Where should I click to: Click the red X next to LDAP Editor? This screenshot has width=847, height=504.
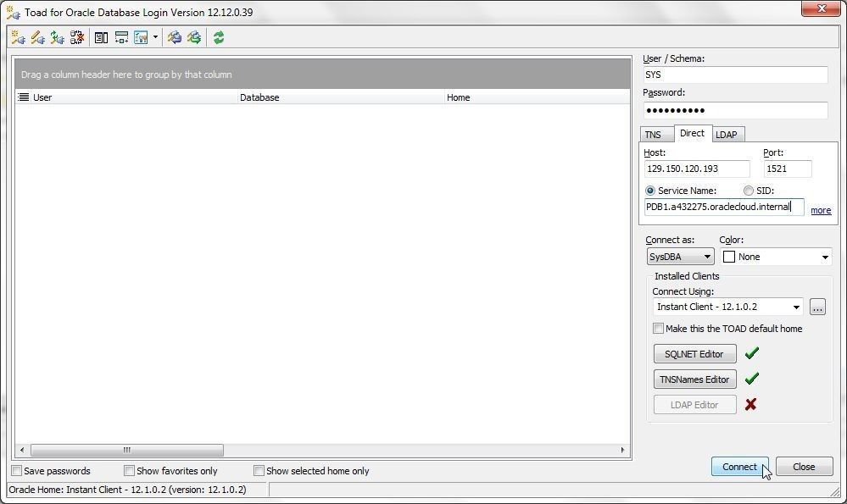coord(750,404)
